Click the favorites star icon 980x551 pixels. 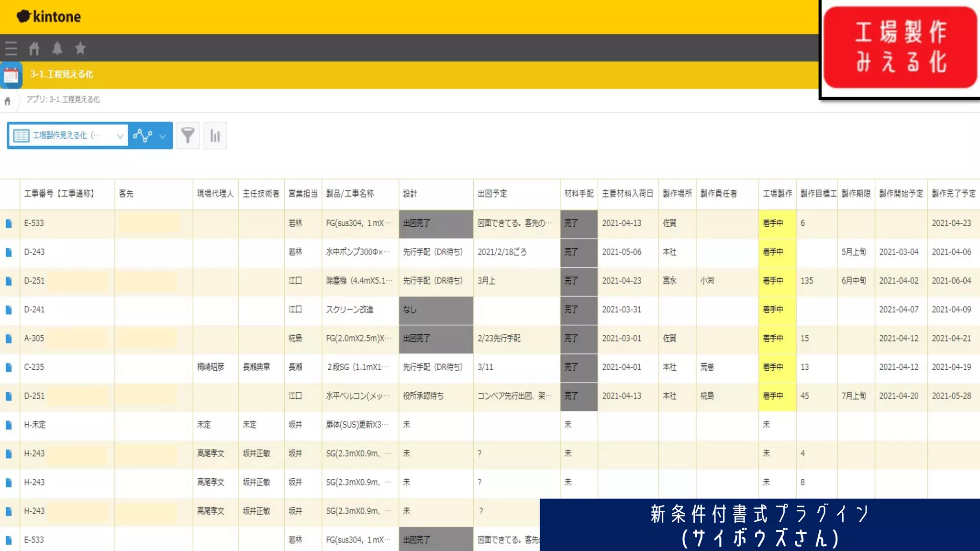pyautogui.click(x=80, y=48)
